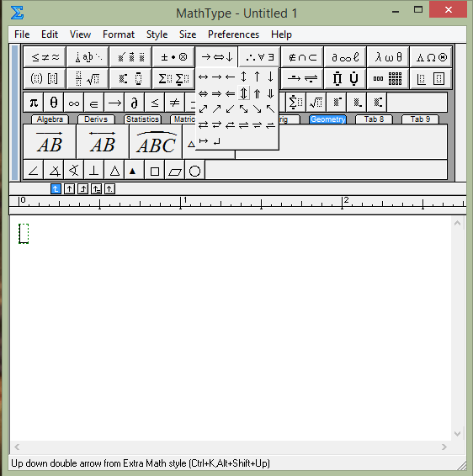The height and width of the screenshot is (476, 473).
Task: Switch to the Statistics tab
Action: click(x=142, y=119)
